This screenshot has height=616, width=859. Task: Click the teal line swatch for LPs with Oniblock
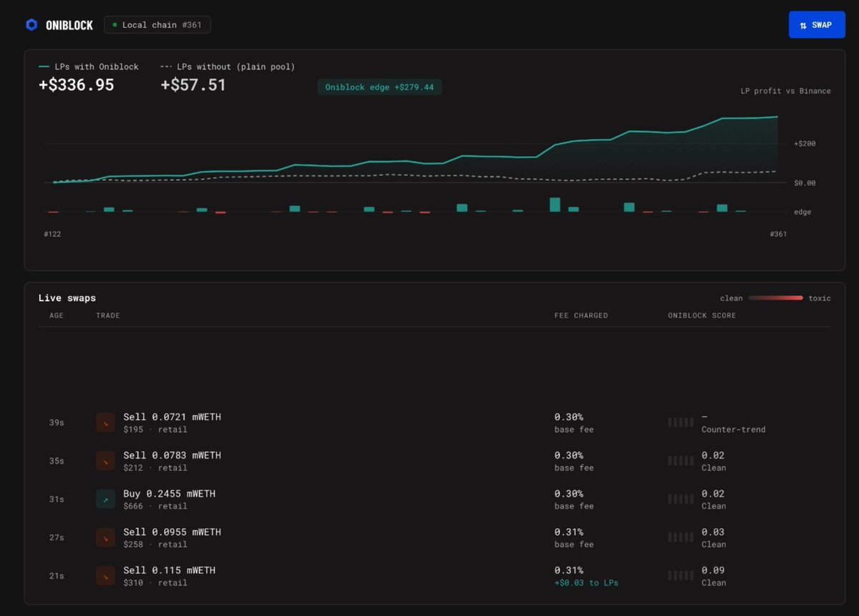44,67
